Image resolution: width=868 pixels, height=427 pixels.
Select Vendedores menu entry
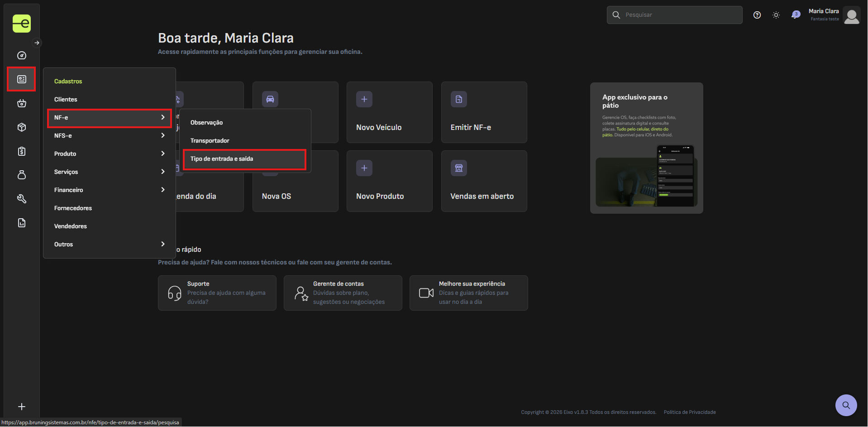click(110, 226)
